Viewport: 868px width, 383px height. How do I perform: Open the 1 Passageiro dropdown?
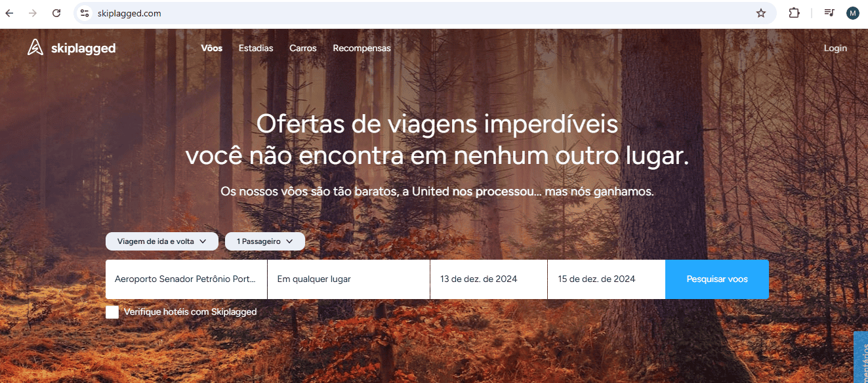click(x=265, y=241)
